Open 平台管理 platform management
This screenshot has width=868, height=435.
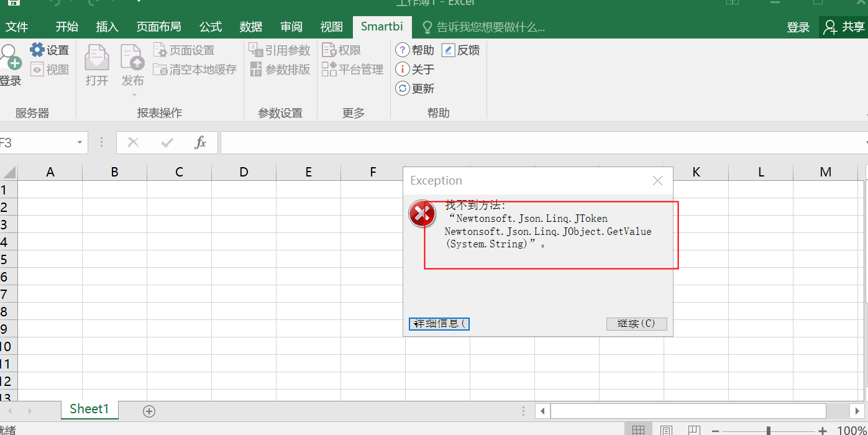[353, 70]
